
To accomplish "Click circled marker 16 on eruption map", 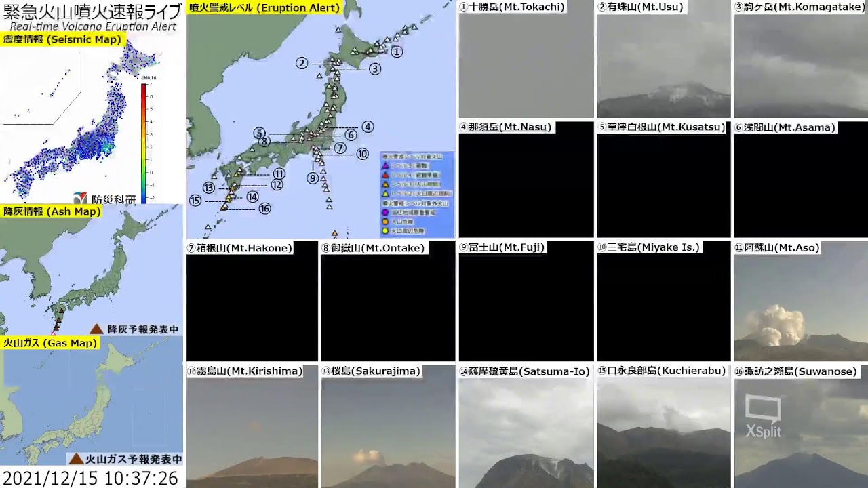I will 264,209.
